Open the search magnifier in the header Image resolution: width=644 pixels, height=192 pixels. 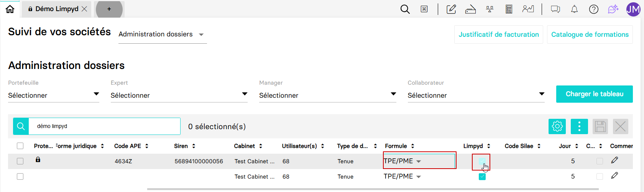click(405, 9)
